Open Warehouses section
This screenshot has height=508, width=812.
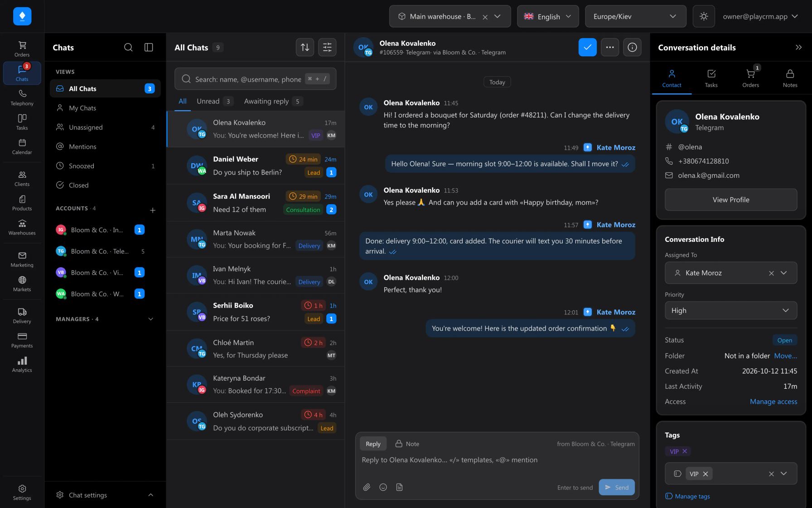(x=22, y=227)
